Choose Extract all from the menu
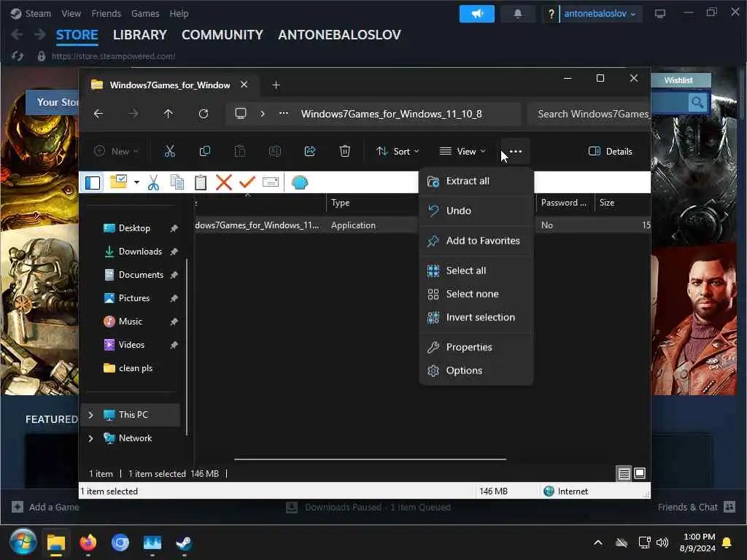This screenshot has height=560, width=747. click(476, 181)
